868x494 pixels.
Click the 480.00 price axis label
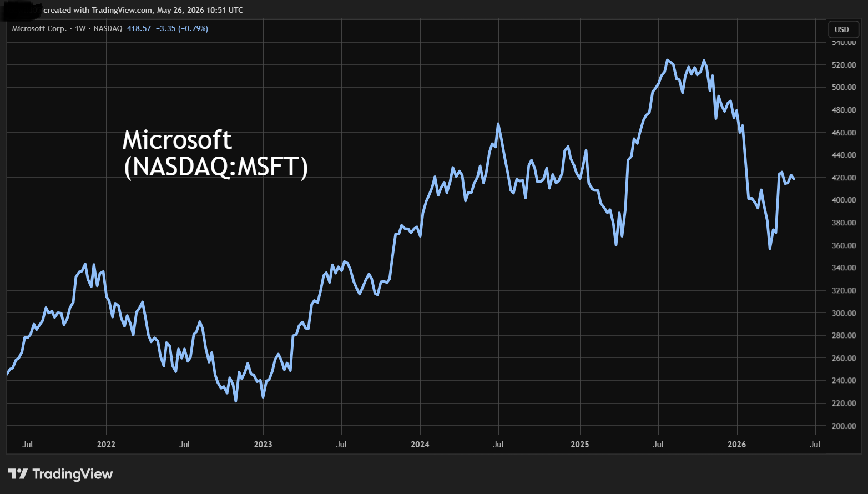tap(844, 110)
